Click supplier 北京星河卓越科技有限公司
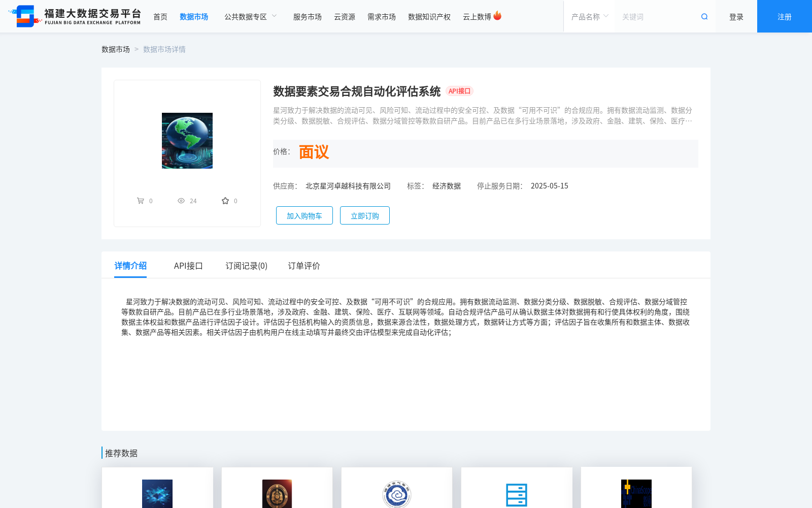This screenshot has height=508, width=812. click(347, 186)
